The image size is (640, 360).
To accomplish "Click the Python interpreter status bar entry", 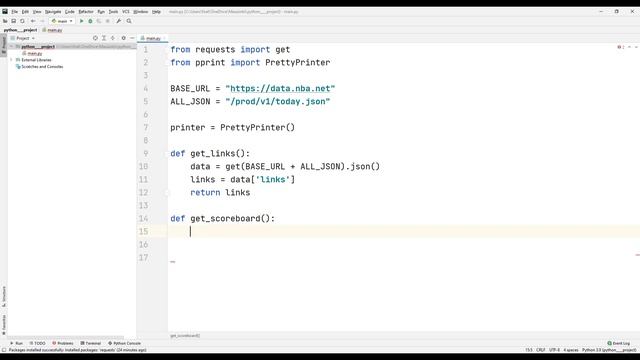I will pos(609,350).
